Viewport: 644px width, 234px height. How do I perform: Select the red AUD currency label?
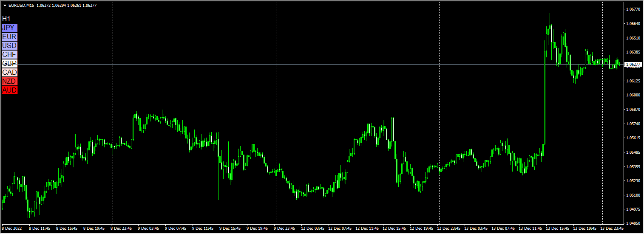pyautogui.click(x=10, y=90)
